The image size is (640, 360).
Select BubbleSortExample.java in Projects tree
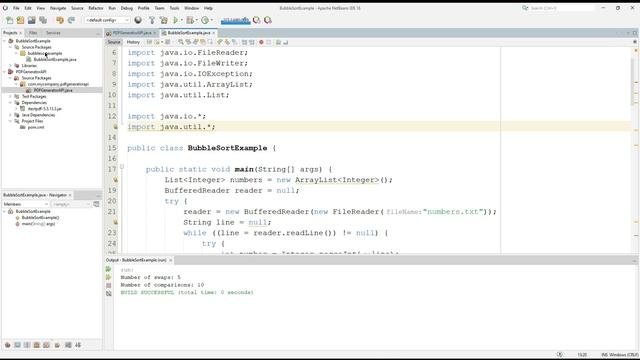pyautogui.click(x=55, y=59)
